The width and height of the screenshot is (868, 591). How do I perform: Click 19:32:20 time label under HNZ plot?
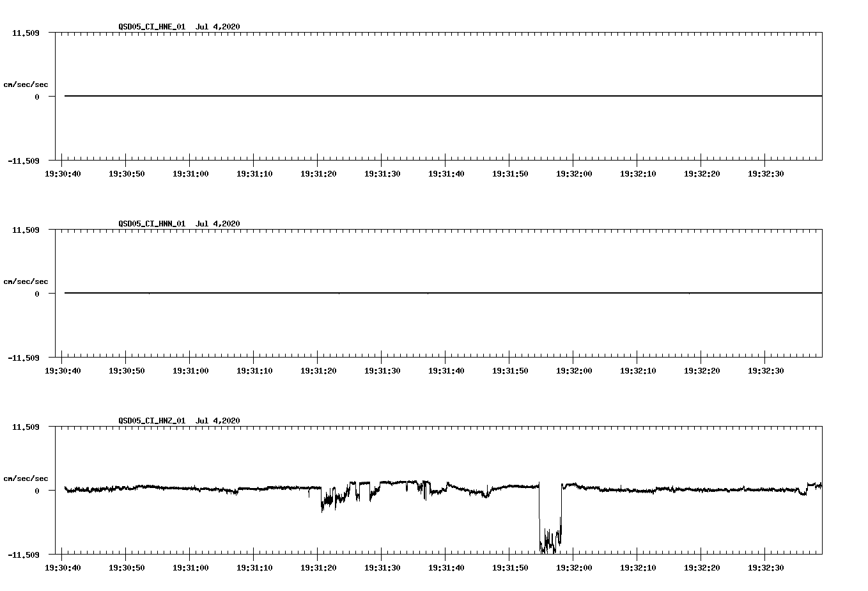pos(702,568)
